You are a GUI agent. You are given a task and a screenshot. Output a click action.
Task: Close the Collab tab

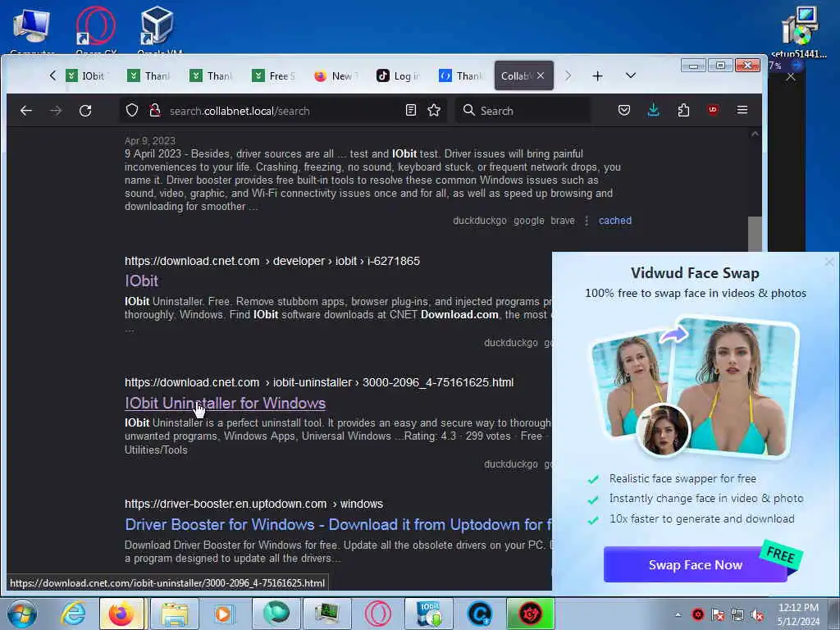pyautogui.click(x=541, y=75)
